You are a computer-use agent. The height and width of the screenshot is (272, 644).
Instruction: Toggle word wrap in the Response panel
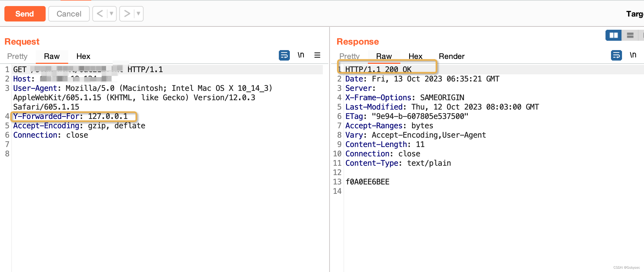[616, 55]
